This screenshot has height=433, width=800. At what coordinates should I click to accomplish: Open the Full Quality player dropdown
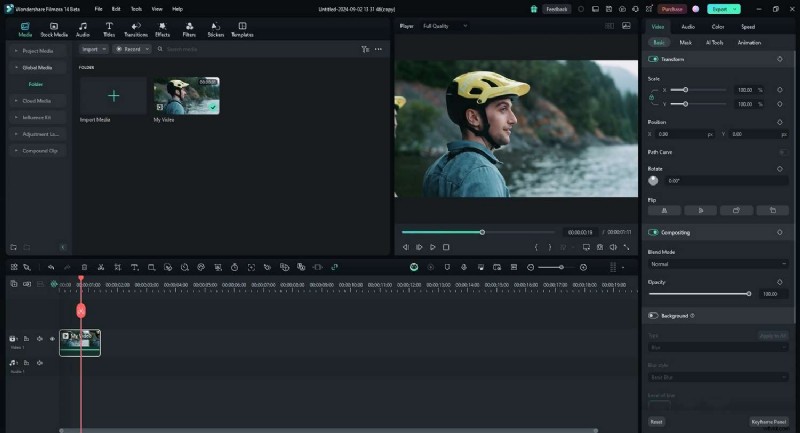pos(444,26)
